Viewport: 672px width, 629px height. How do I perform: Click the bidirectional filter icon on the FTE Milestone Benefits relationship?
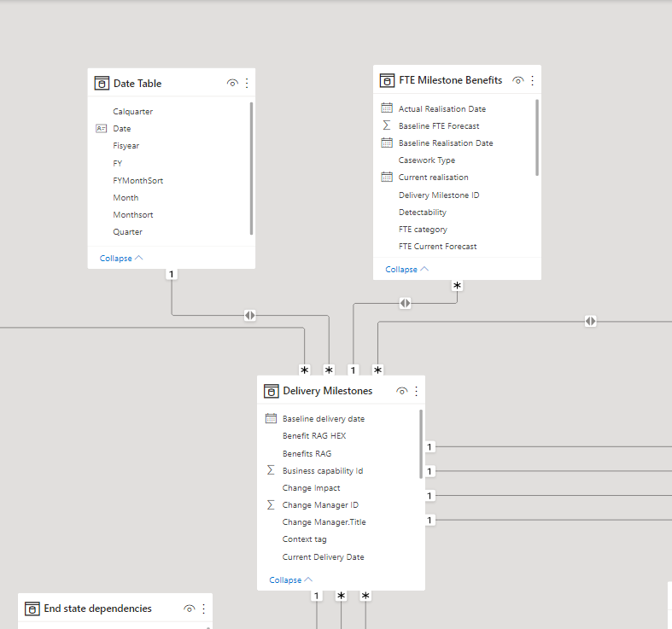coord(405,303)
